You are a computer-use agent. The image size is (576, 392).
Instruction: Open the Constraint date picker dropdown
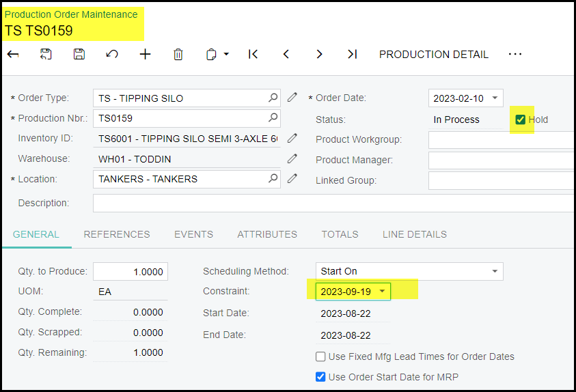(x=382, y=292)
